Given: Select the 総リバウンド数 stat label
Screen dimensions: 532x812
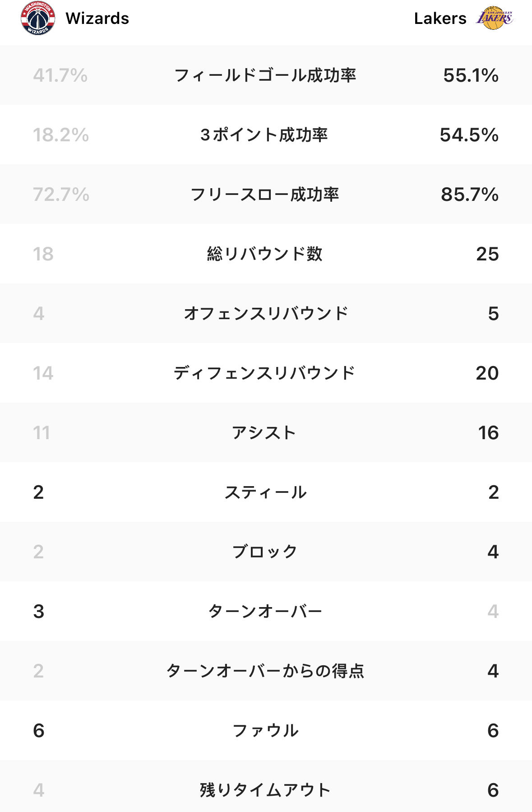Looking at the screenshot, I should (264, 254).
